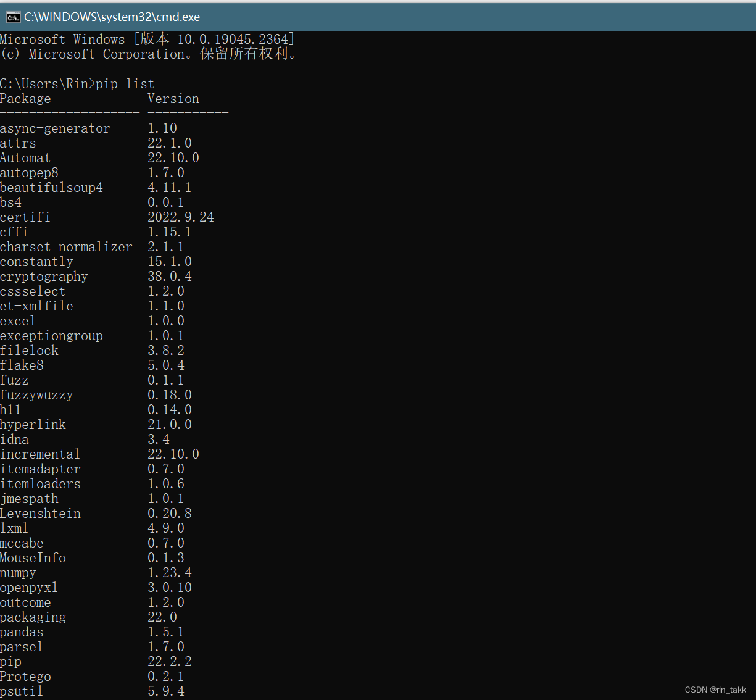Click pip version 22.2.2
This screenshot has height=700, width=756.
pos(170,662)
